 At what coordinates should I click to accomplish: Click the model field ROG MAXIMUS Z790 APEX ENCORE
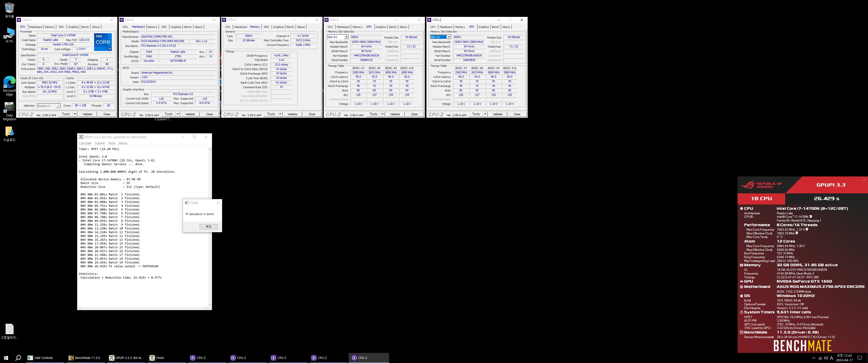164,41
